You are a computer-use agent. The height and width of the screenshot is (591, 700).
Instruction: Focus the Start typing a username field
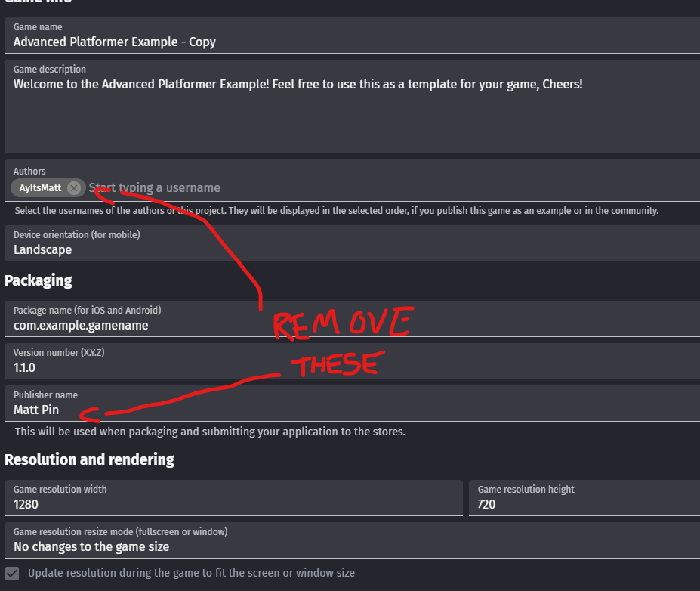coord(393,188)
